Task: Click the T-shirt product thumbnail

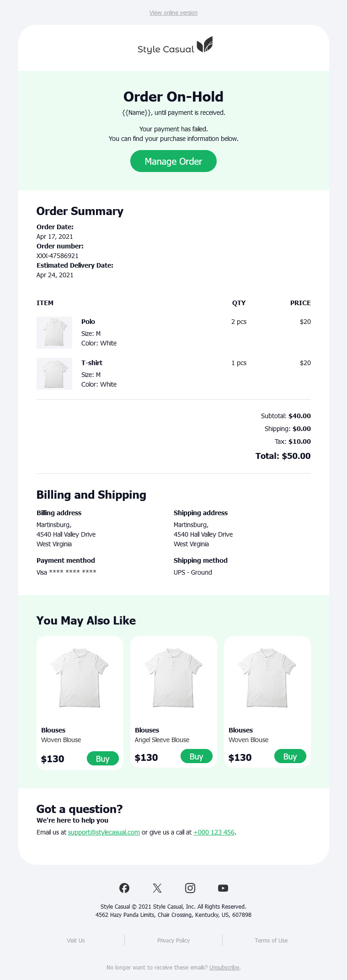Action: pos(54,374)
